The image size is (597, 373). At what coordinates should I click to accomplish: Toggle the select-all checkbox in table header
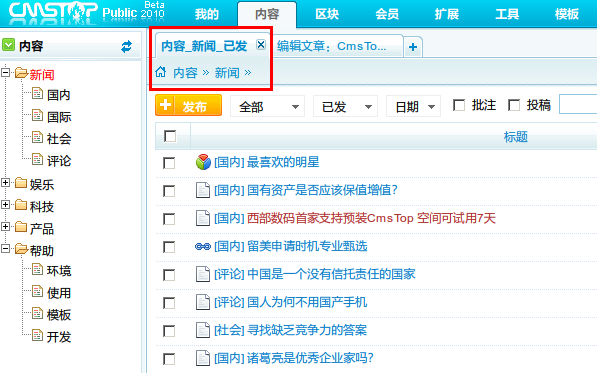coord(170,136)
